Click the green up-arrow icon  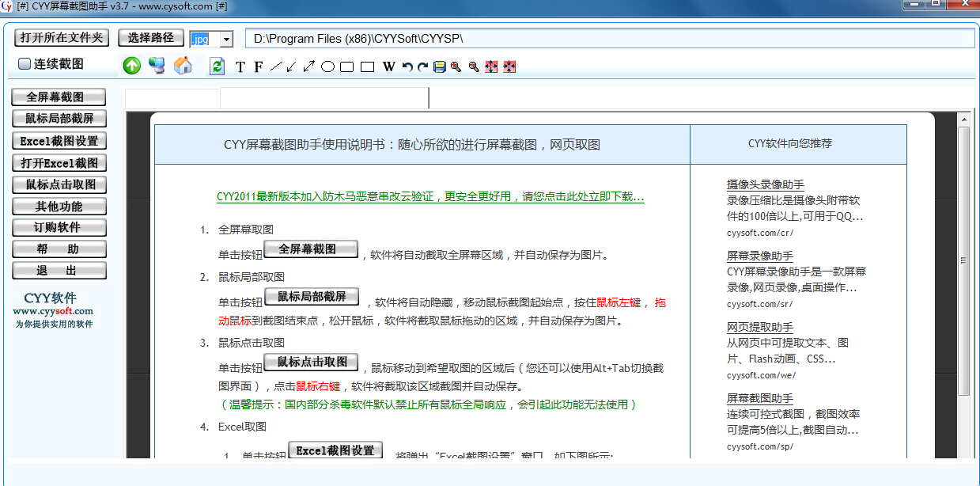pyautogui.click(x=132, y=66)
